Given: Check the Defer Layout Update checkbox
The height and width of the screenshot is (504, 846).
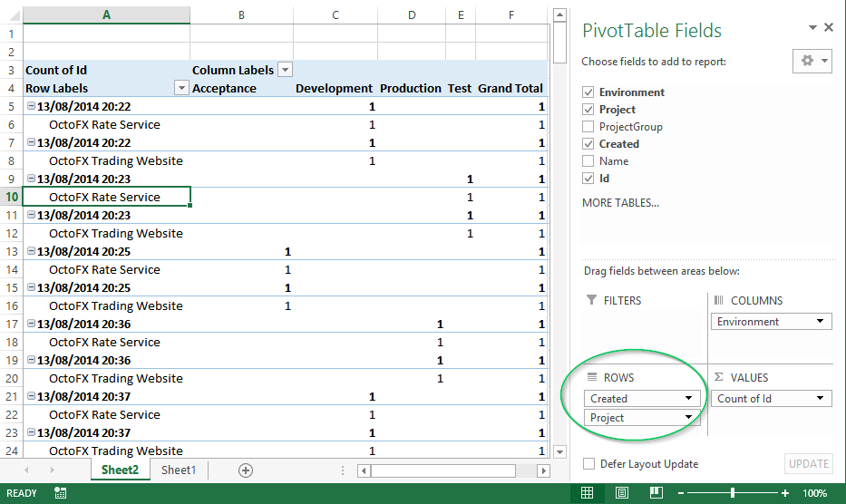Looking at the screenshot, I should click(x=588, y=464).
